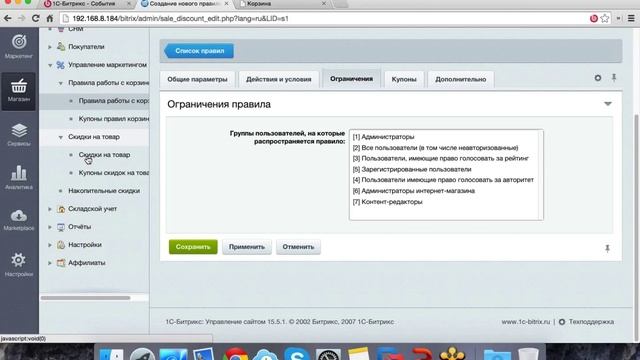Click the browser forward arrow
The width and height of the screenshot is (640, 360).
(22, 18)
